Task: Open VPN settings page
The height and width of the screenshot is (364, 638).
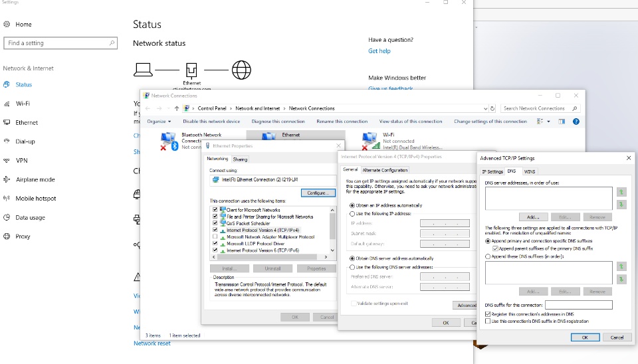Action: pyautogui.click(x=21, y=161)
